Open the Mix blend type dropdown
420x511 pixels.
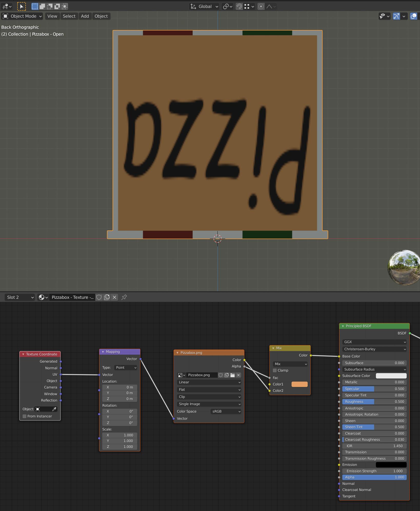(290, 364)
